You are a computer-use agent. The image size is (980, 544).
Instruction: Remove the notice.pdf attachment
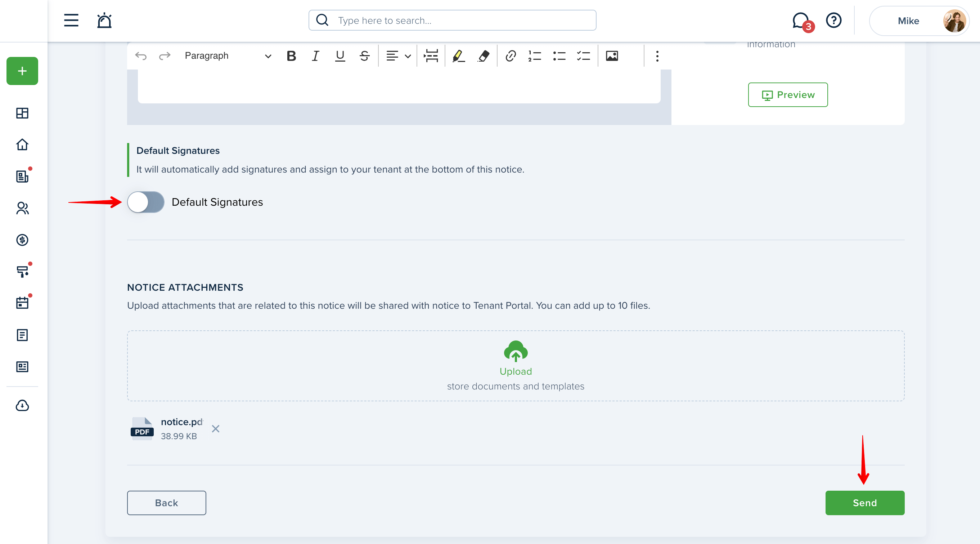click(x=216, y=429)
